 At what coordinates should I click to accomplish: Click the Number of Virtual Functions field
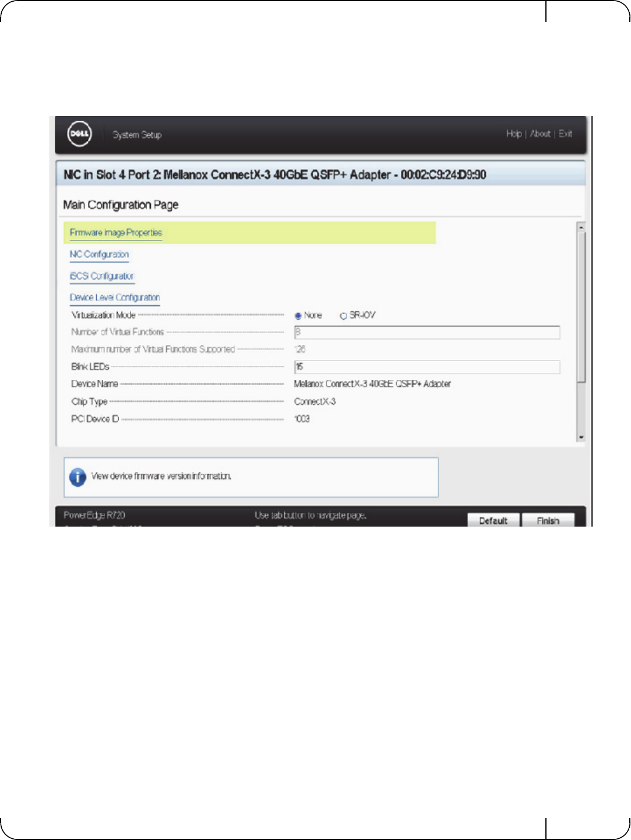tap(427, 332)
